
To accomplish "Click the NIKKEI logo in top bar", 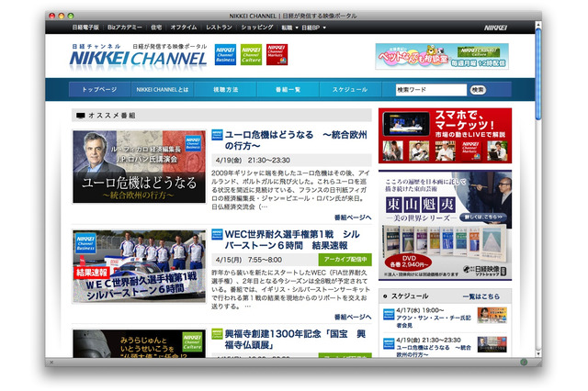I will pos(495,28).
